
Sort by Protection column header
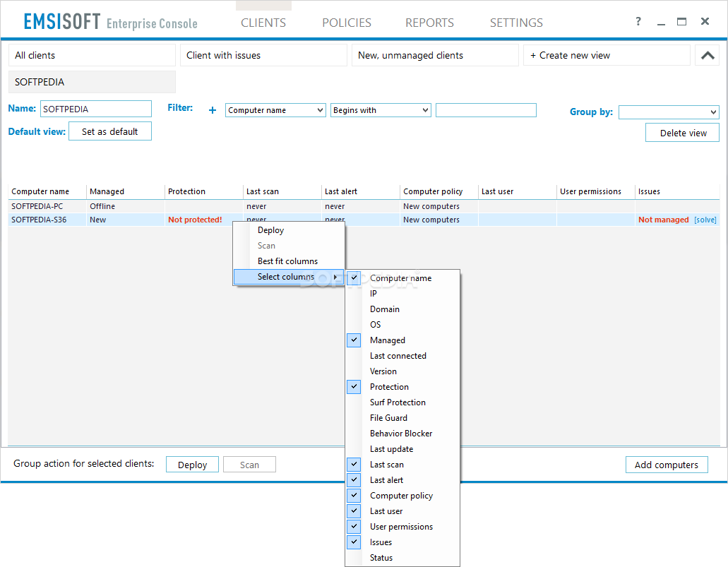tap(204, 191)
